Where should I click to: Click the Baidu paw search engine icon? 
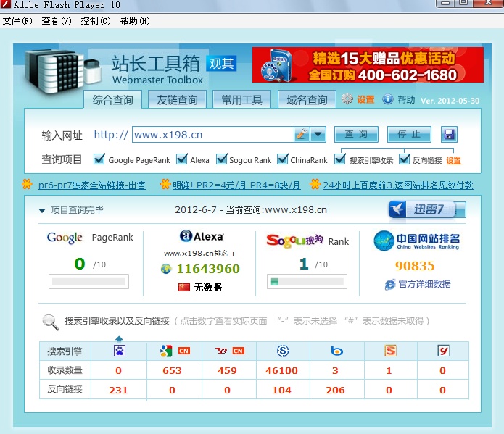pyautogui.click(x=119, y=351)
